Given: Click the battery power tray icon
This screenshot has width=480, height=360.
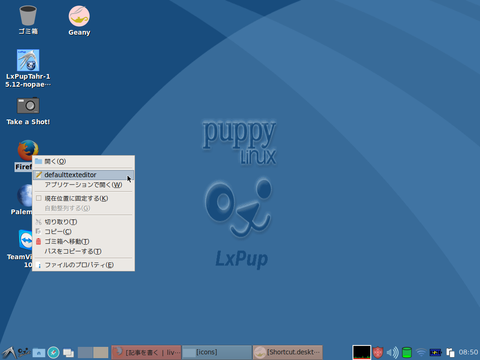Looking at the screenshot, I should click(436, 352).
